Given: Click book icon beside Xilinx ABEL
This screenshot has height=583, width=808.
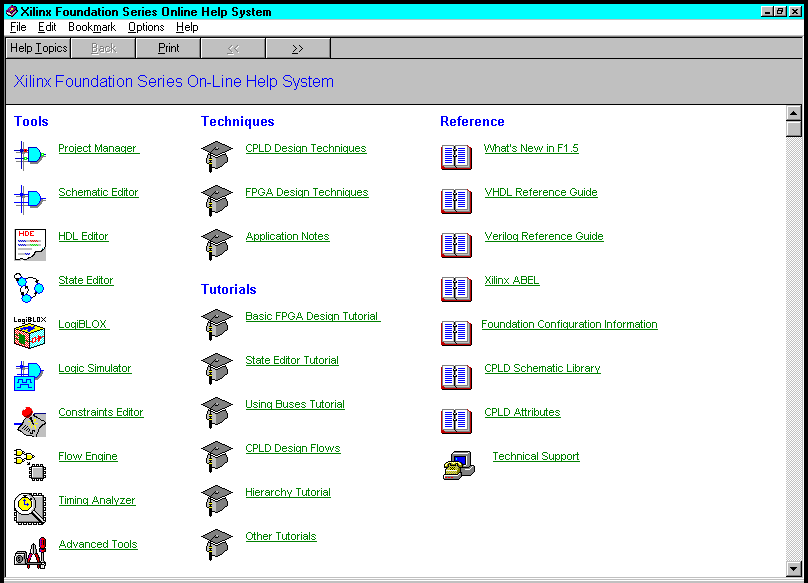Looking at the screenshot, I should pos(457,289).
